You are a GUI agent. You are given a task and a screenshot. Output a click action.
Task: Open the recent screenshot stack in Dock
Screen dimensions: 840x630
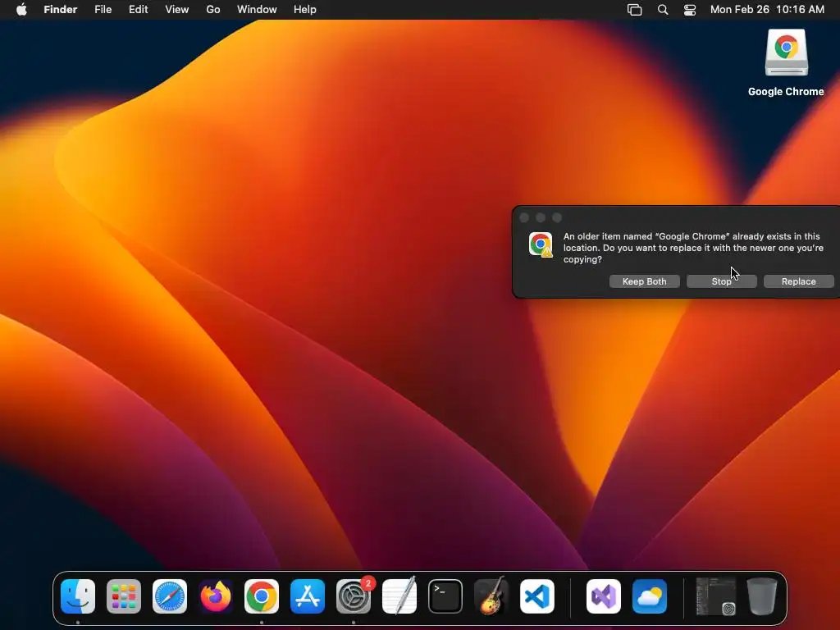[x=715, y=596]
